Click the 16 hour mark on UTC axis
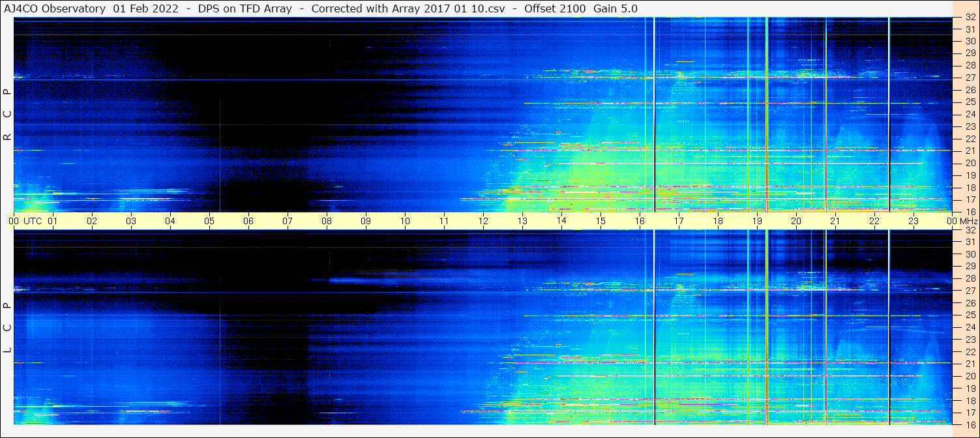 (640, 221)
